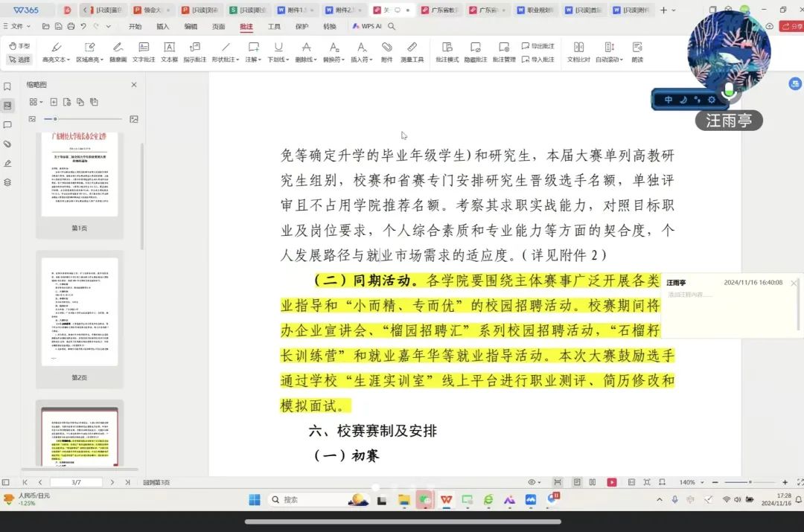Switch to the 保护 ribbon tab

pyautogui.click(x=302, y=26)
